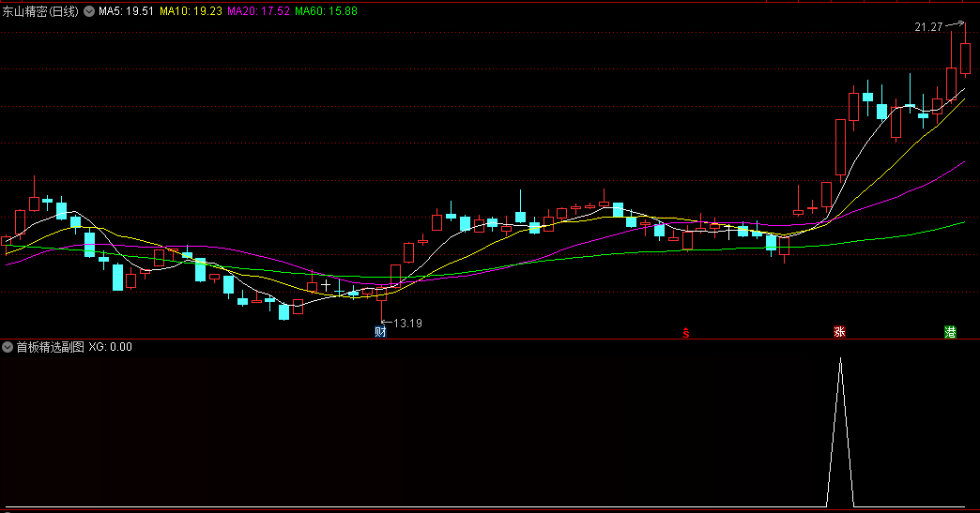Click the lowest candlestick above the 13.19 label

point(381,294)
